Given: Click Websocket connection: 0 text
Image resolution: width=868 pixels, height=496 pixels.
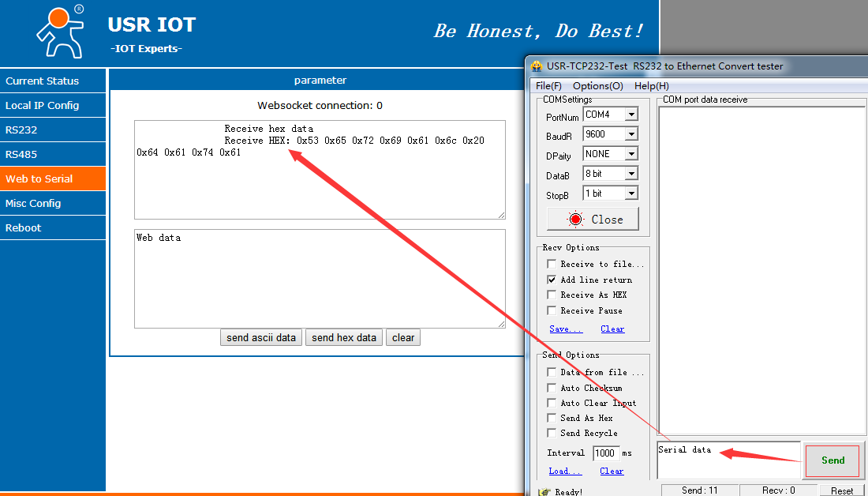Looking at the screenshot, I should coord(320,105).
